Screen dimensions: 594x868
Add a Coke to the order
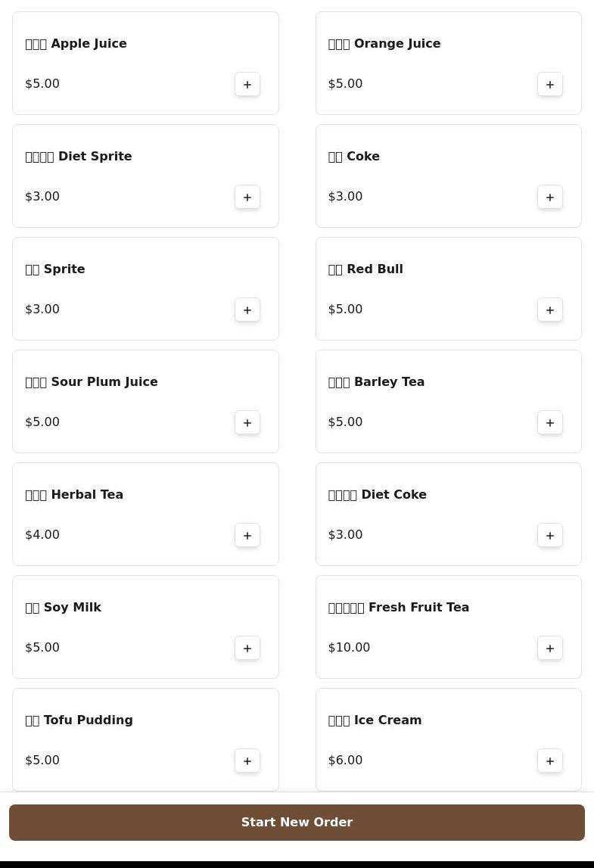click(550, 197)
